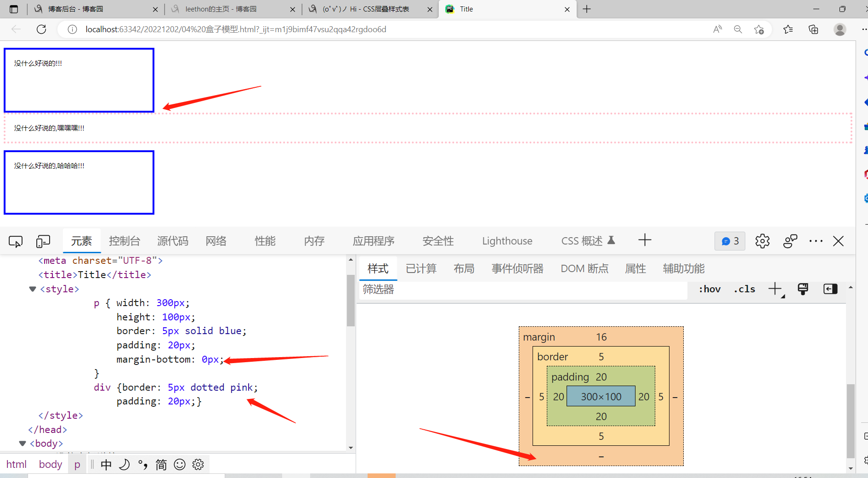
Task: Switch to the 元素 (Elements) tab
Action: pyautogui.click(x=82, y=241)
